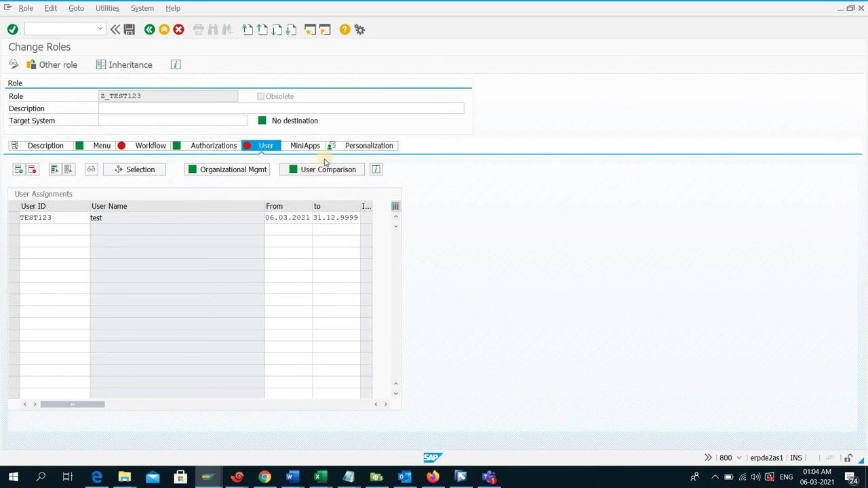Screen dimensions: 868x488
Task: Click the Role Description input field
Action: [x=281, y=108]
